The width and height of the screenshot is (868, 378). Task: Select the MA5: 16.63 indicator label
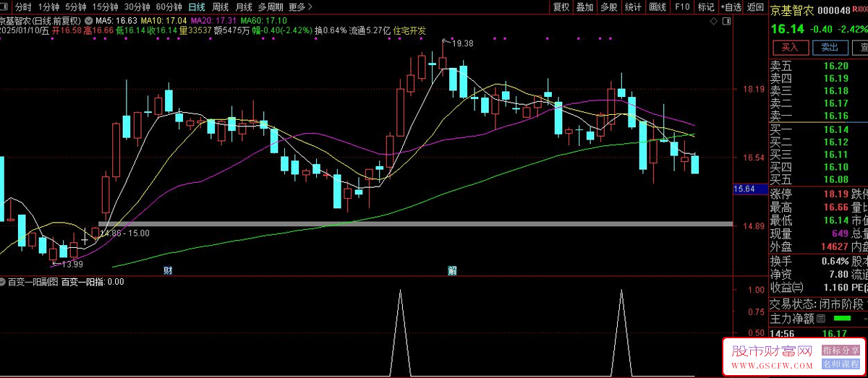tap(116, 21)
